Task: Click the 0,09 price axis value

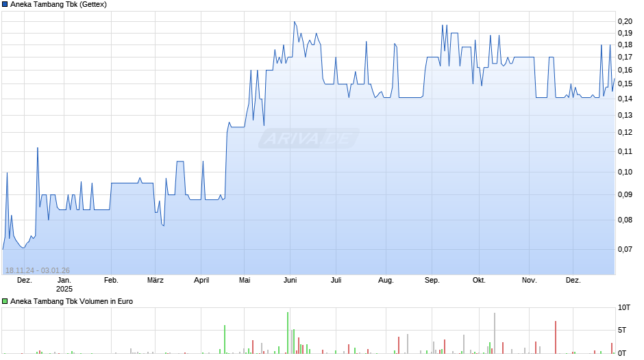Action: [625, 194]
